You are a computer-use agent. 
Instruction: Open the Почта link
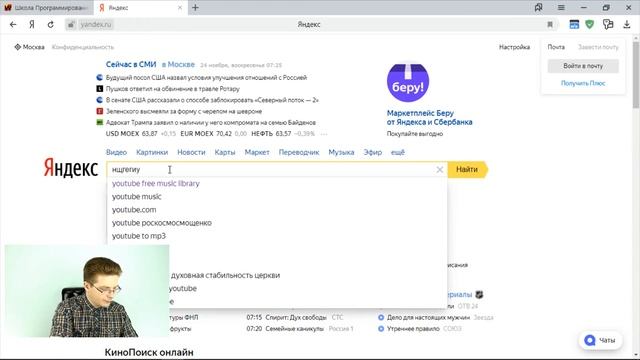pyautogui.click(x=556, y=47)
